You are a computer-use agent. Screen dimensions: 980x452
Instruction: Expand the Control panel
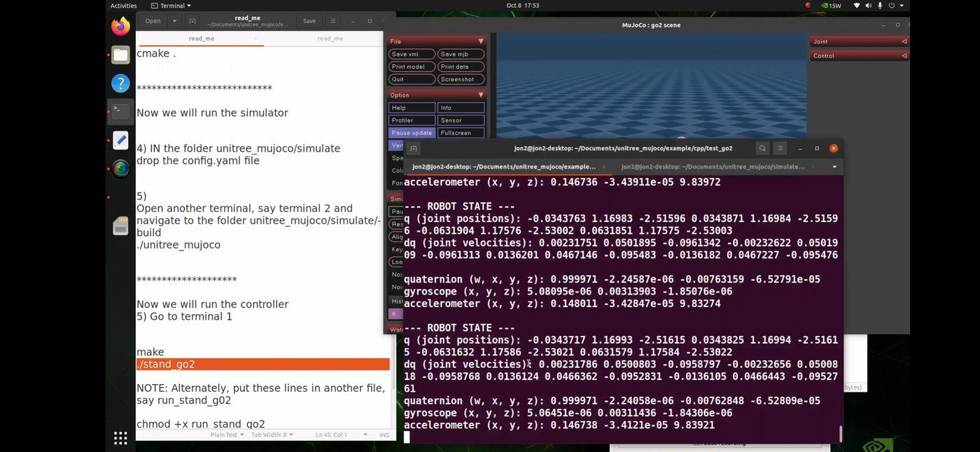(859, 56)
